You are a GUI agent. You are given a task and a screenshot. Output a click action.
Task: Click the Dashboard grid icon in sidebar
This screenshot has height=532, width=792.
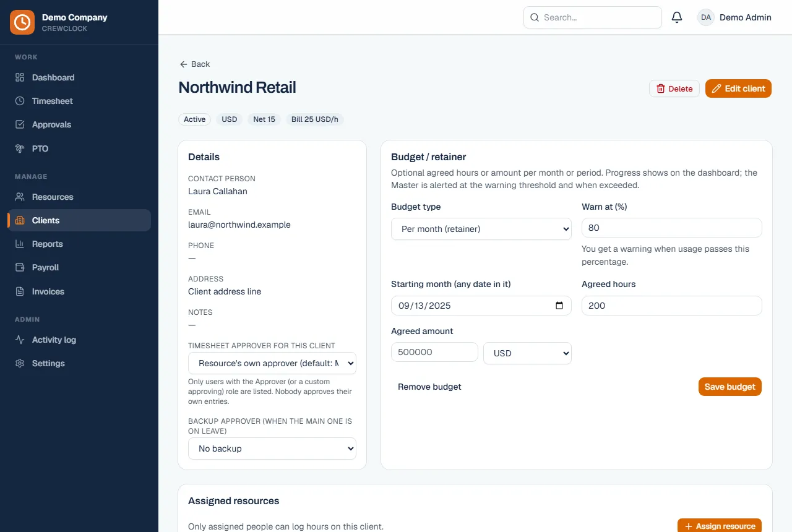tap(20, 77)
